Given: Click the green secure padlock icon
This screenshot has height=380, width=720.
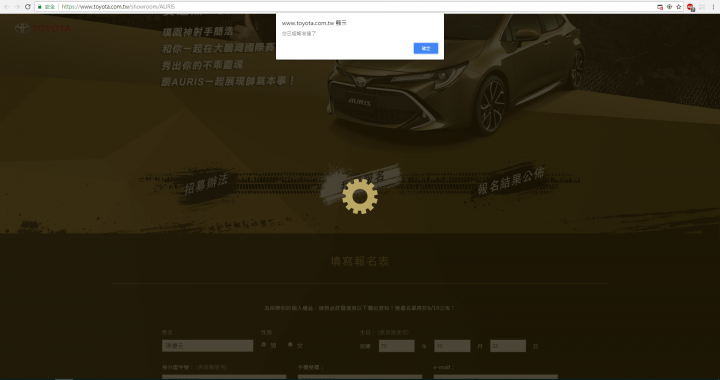Looking at the screenshot, I should (40, 6).
